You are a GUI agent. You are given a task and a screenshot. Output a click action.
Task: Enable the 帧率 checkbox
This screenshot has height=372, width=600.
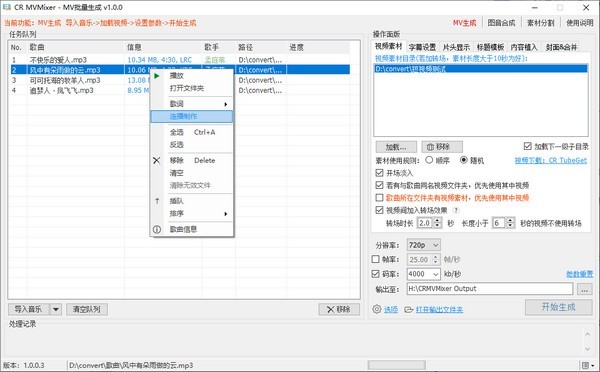tap(375, 259)
